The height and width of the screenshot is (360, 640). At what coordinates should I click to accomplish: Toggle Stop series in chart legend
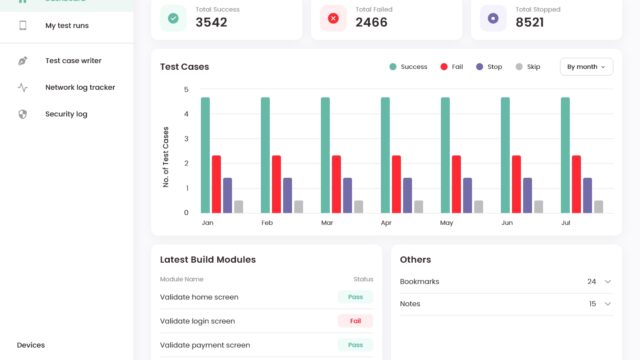coord(489,67)
